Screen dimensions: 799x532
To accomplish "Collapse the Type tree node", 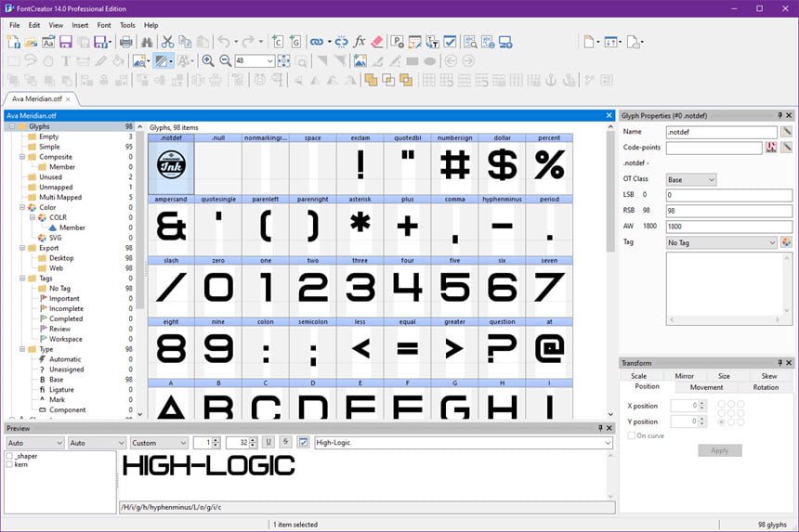I will click(x=22, y=349).
